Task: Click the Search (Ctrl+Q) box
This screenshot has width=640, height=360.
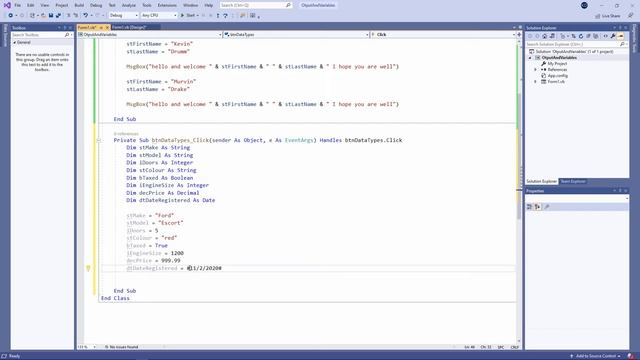Action: click(x=256, y=5)
